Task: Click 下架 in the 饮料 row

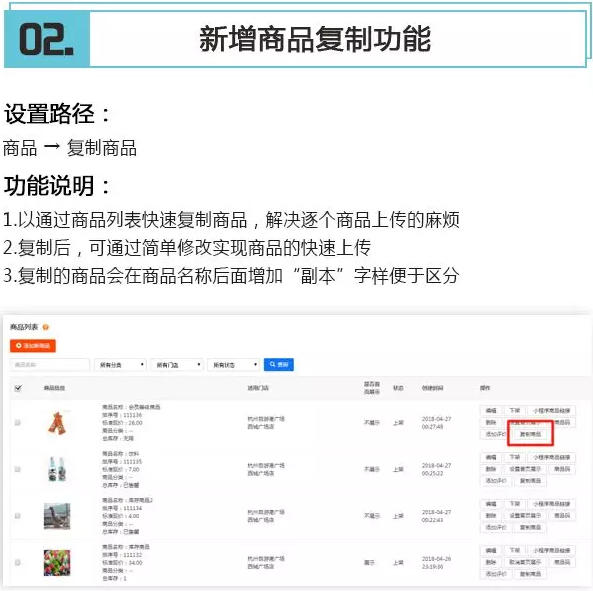Action: pyautogui.click(x=515, y=457)
